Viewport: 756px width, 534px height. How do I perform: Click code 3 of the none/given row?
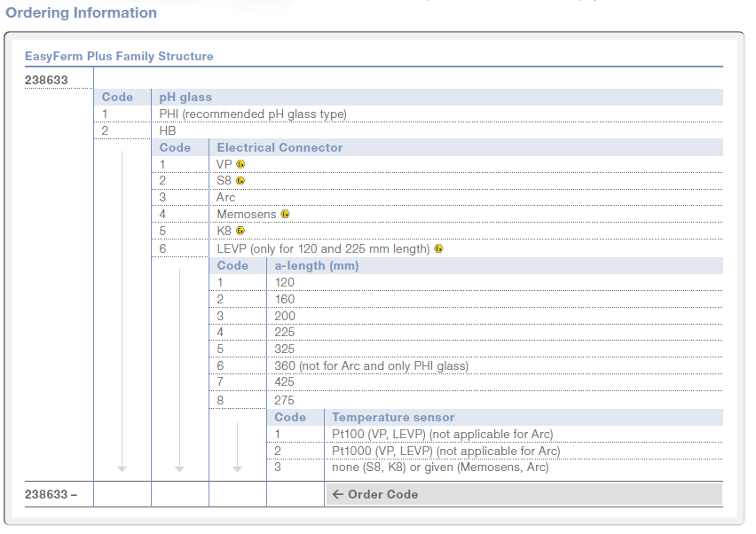(278, 467)
